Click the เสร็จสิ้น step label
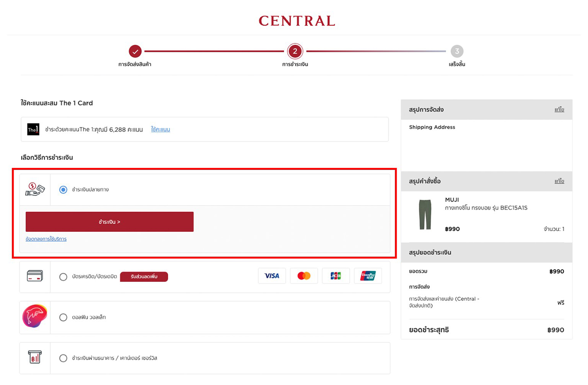588x385 pixels. click(457, 64)
